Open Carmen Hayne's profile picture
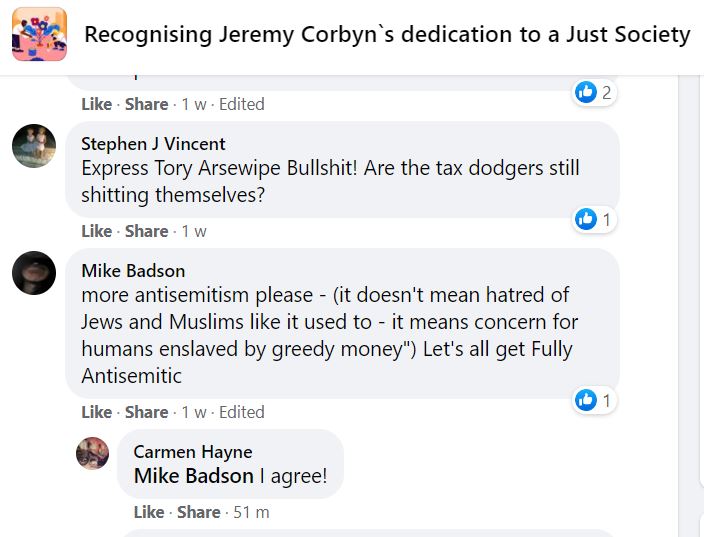 click(93, 454)
